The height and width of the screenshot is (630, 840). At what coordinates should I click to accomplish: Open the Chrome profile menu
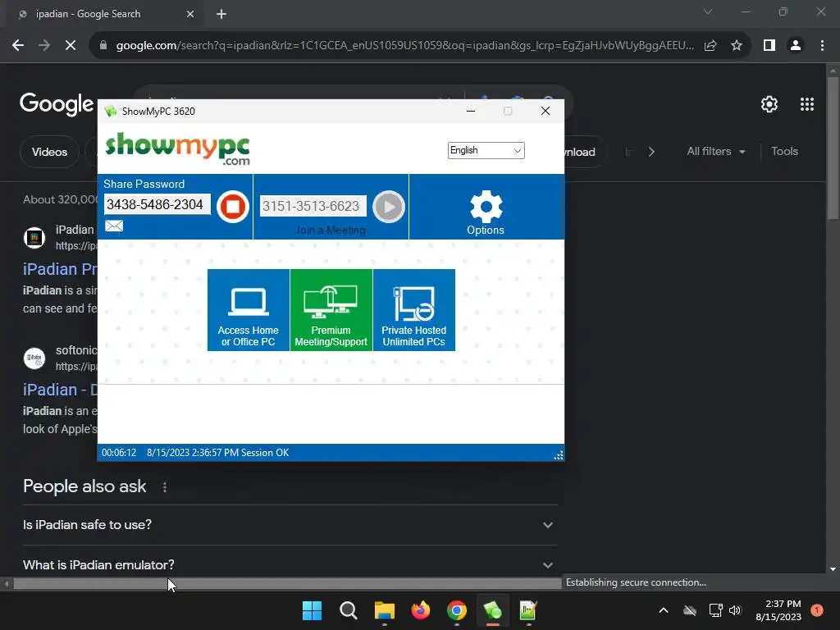(796, 46)
